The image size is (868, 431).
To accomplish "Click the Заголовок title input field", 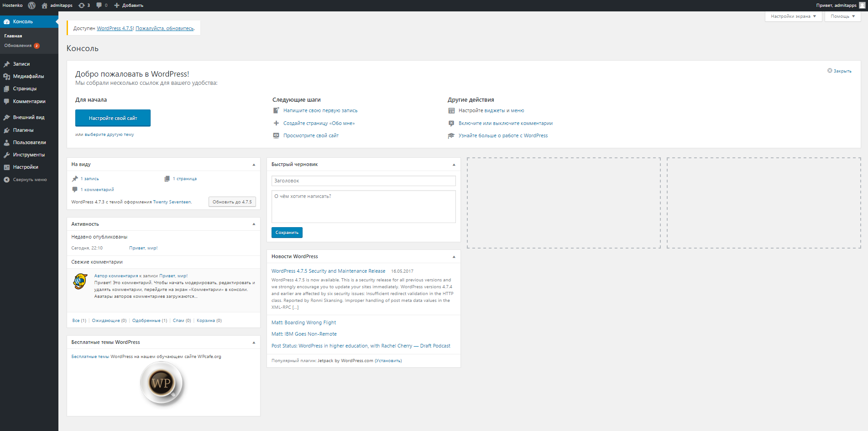I will coord(363,181).
